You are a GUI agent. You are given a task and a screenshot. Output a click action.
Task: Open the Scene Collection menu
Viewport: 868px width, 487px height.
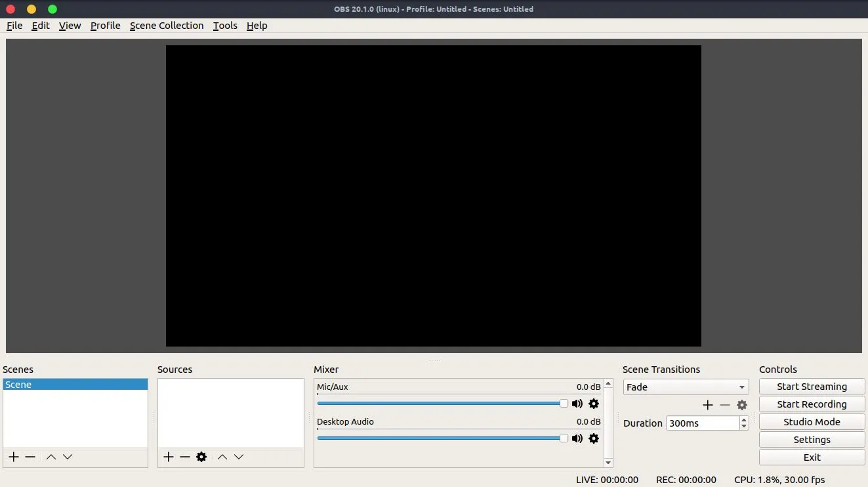coord(167,26)
